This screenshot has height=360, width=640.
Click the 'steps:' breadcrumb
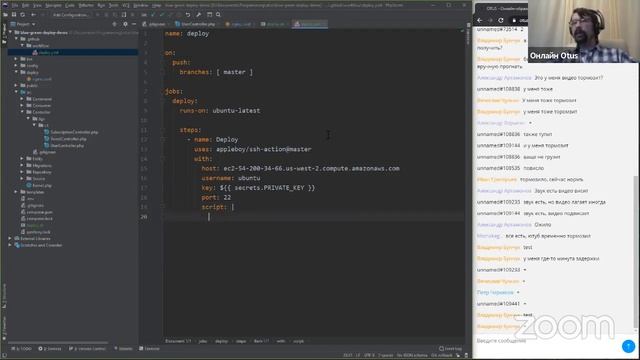241,341
